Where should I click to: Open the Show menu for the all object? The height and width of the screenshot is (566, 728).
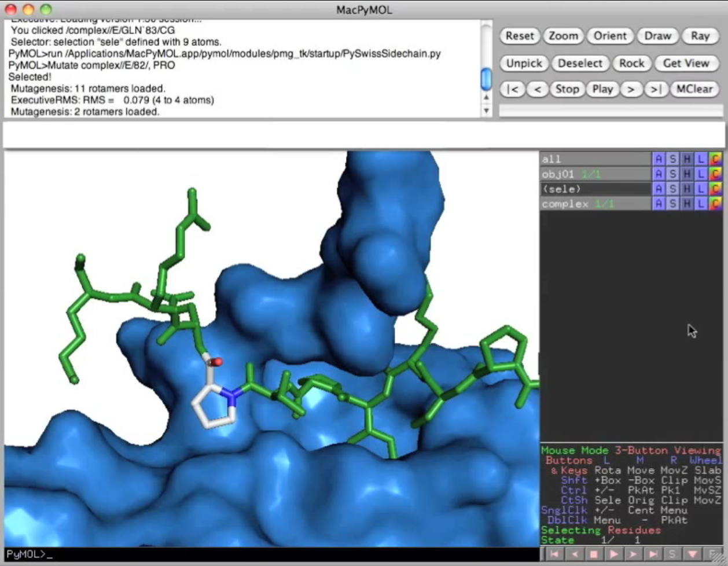[672, 159]
